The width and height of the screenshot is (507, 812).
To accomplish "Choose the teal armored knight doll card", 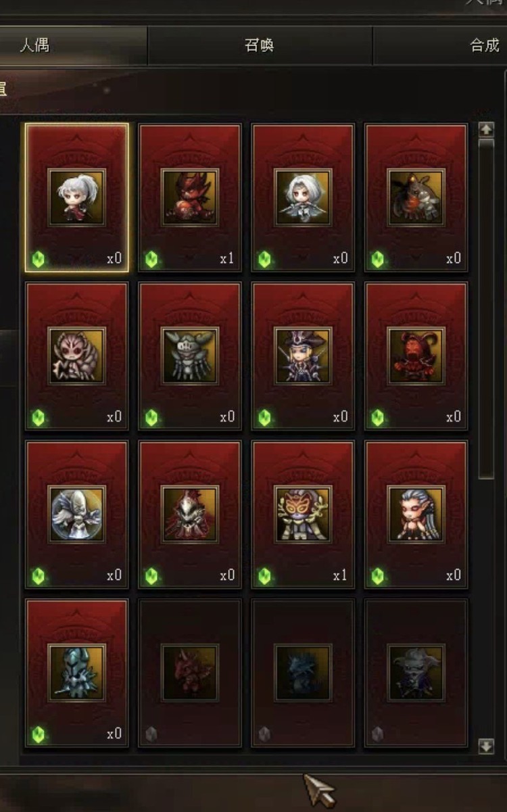I will pos(76,673).
